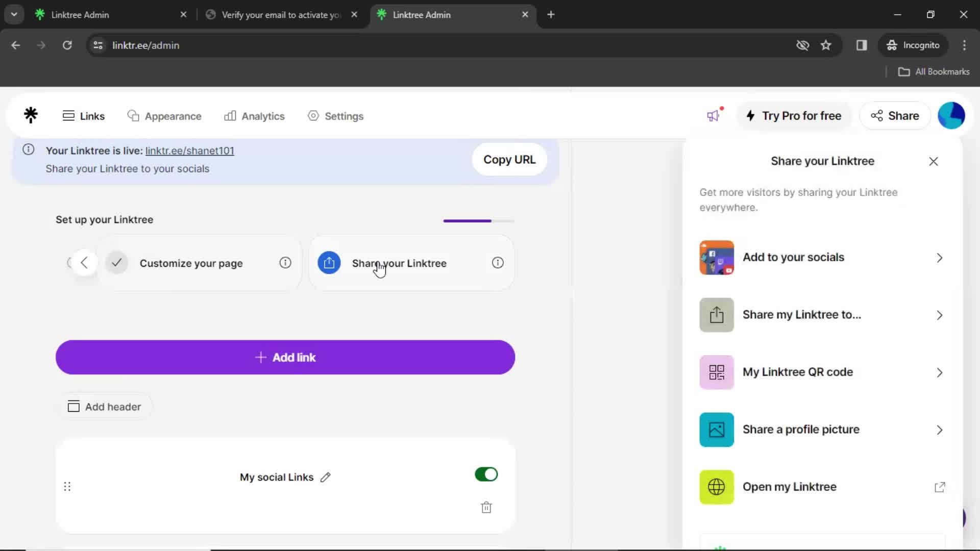Viewport: 980px width, 551px height.
Task: Click the Share my Linktree to icon
Action: 717,315
